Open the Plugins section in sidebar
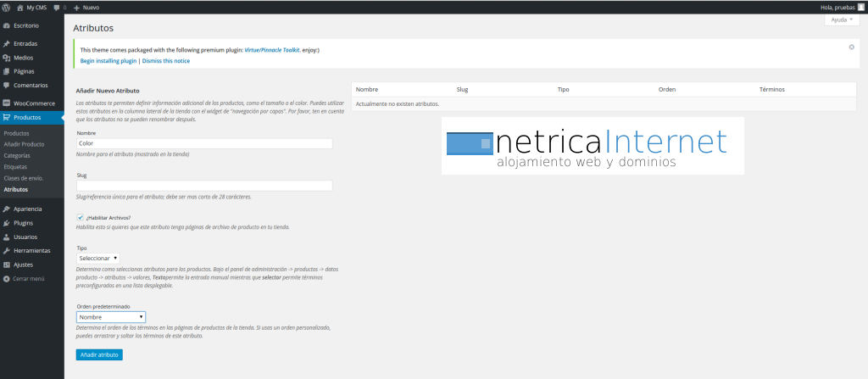The width and height of the screenshot is (868, 379). [25, 222]
